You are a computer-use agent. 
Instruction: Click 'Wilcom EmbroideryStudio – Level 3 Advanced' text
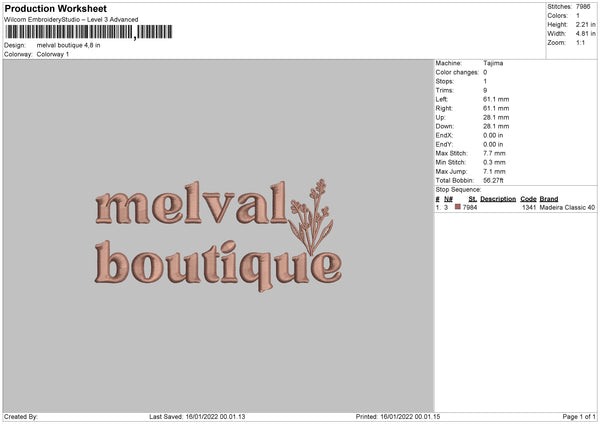71,20
